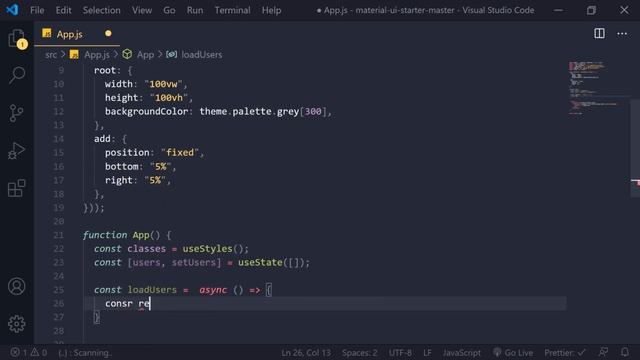Click the App.js breadcrumb segment
The width and height of the screenshot is (640, 360).
click(x=97, y=55)
